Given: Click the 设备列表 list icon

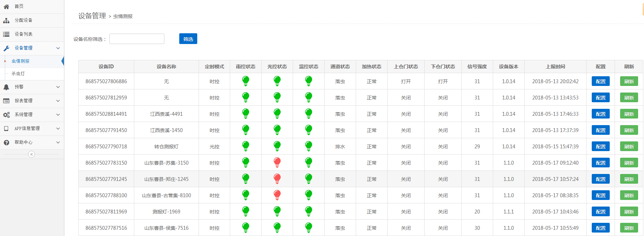Looking at the screenshot, I should pyautogui.click(x=6, y=34).
